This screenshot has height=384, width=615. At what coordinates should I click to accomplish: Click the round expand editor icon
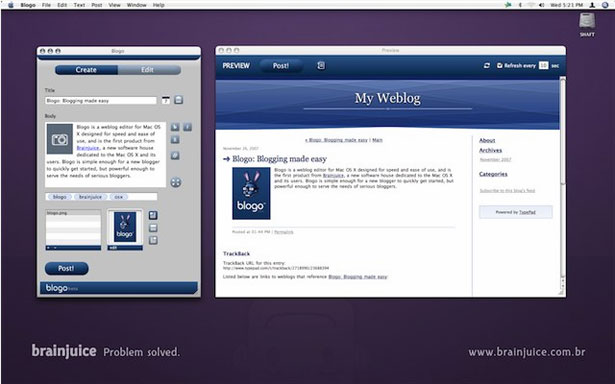point(176,182)
